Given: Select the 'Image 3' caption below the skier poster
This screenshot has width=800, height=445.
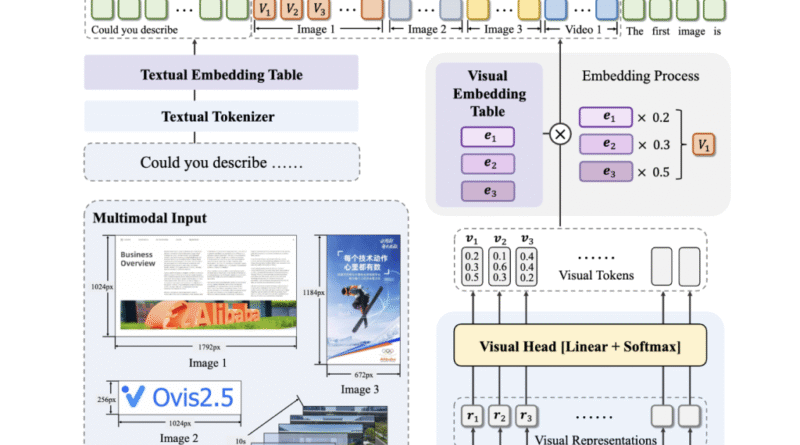Looking at the screenshot, I should (x=360, y=389).
